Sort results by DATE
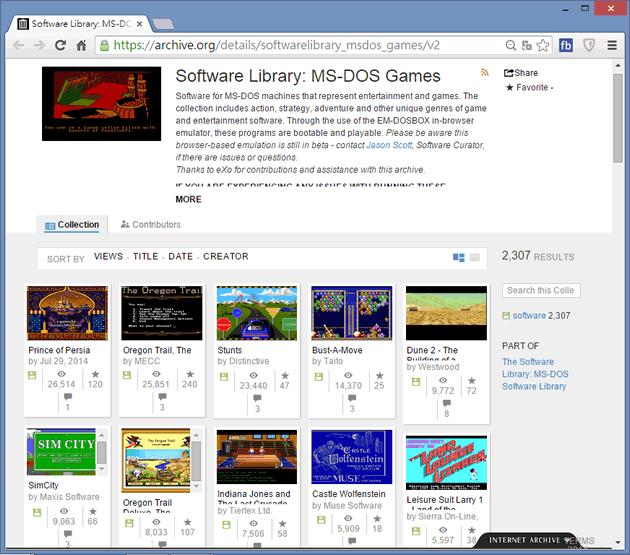 180,256
